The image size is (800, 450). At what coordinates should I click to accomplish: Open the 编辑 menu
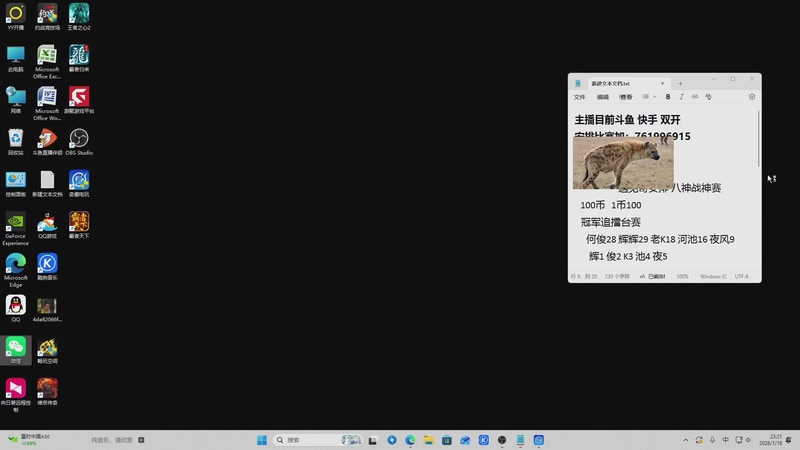(603, 97)
